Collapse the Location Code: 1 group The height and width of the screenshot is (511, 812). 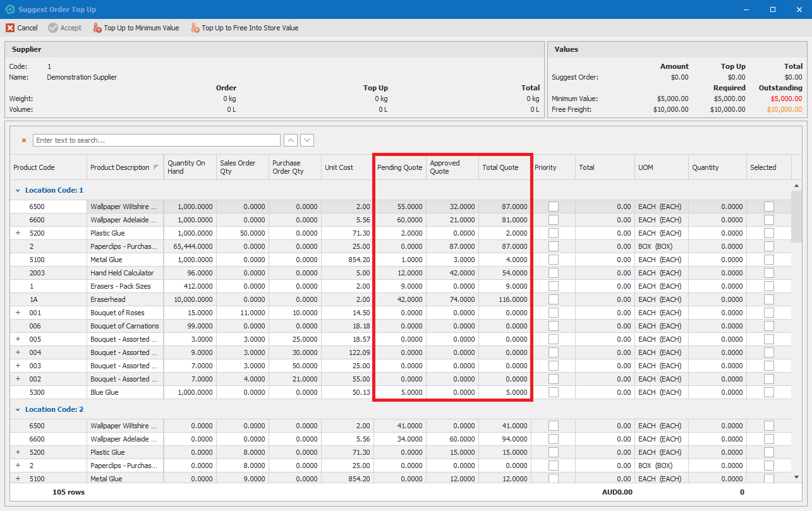click(18, 190)
